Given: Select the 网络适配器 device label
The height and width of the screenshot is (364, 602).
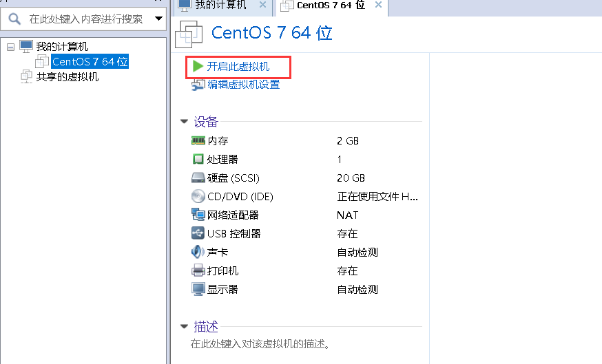Looking at the screenshot, I should tap(233, 215).
